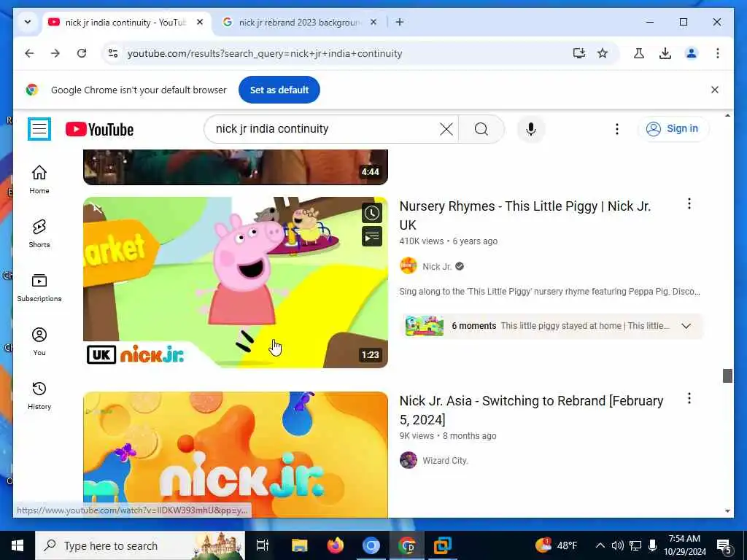
Task: Open the Wizard City channel name link
Action: (x=445, y=461)
